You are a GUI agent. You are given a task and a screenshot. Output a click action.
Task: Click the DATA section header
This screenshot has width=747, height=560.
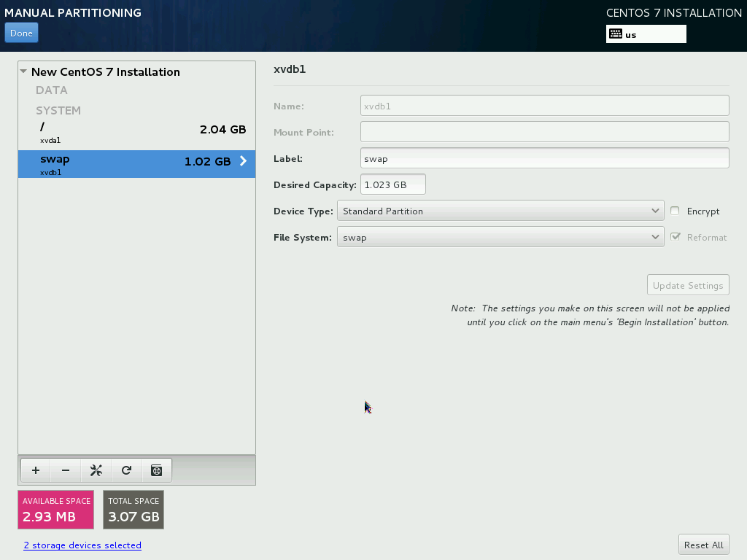(52, 90)
